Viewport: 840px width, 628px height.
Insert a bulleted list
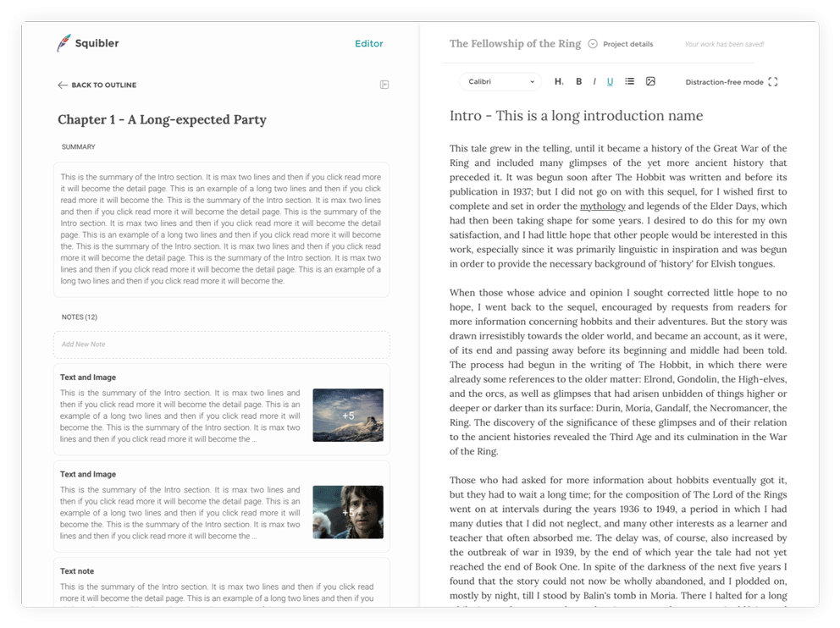[629, 82]
